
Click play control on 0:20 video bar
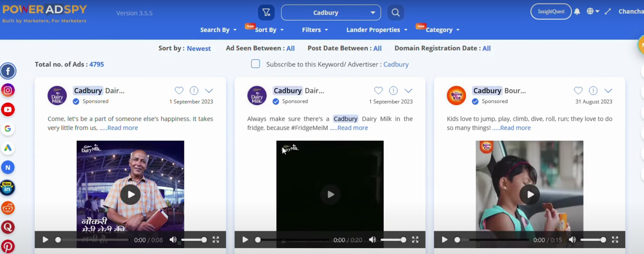245,240
